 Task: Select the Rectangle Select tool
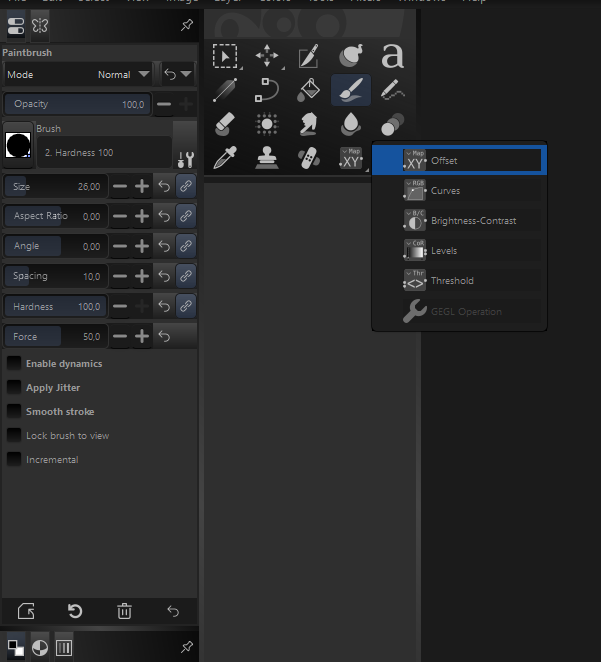coord(225,56)
